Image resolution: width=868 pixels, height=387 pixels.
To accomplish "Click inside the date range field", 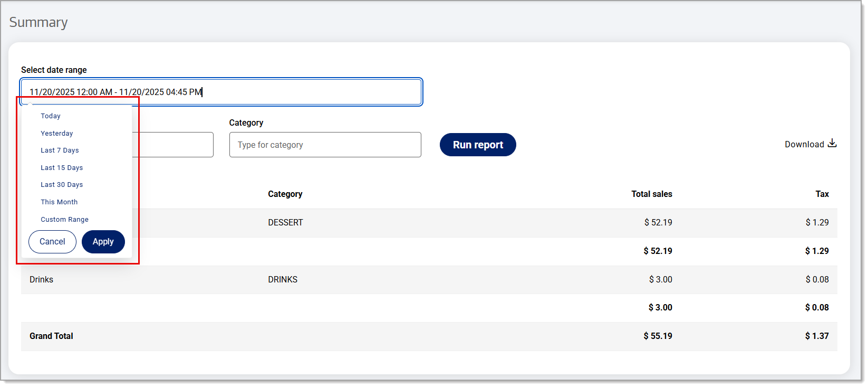I will pyautogui.click(x=221, y=92).
